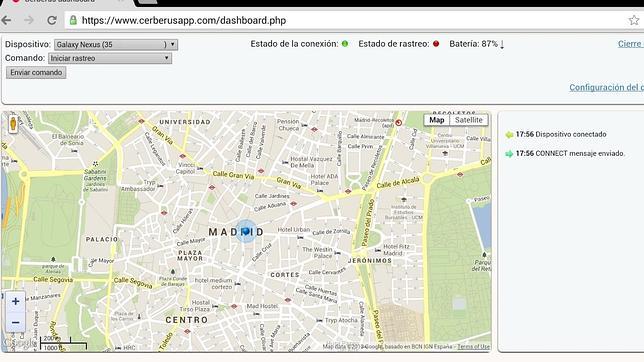Viewport: 644px width, 362px height.
Task: Click the Hotel ADA Palace label on the map
Action: [x=324, y=180]
